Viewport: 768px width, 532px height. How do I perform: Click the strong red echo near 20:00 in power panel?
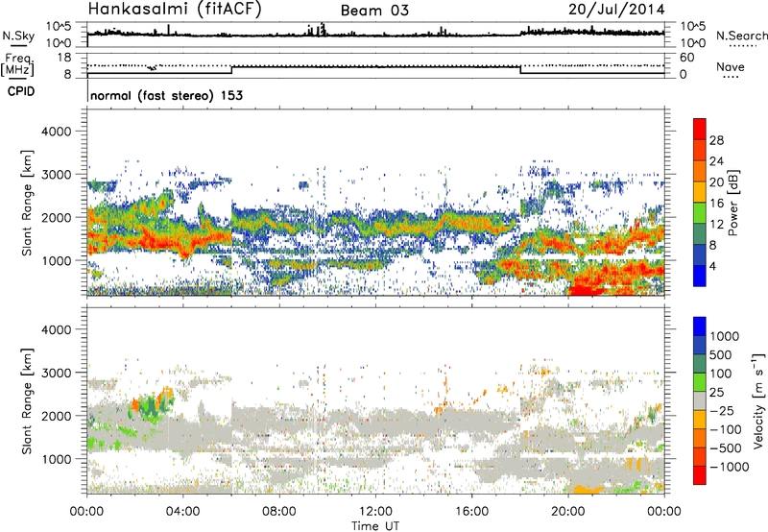[x=588, y=288]
